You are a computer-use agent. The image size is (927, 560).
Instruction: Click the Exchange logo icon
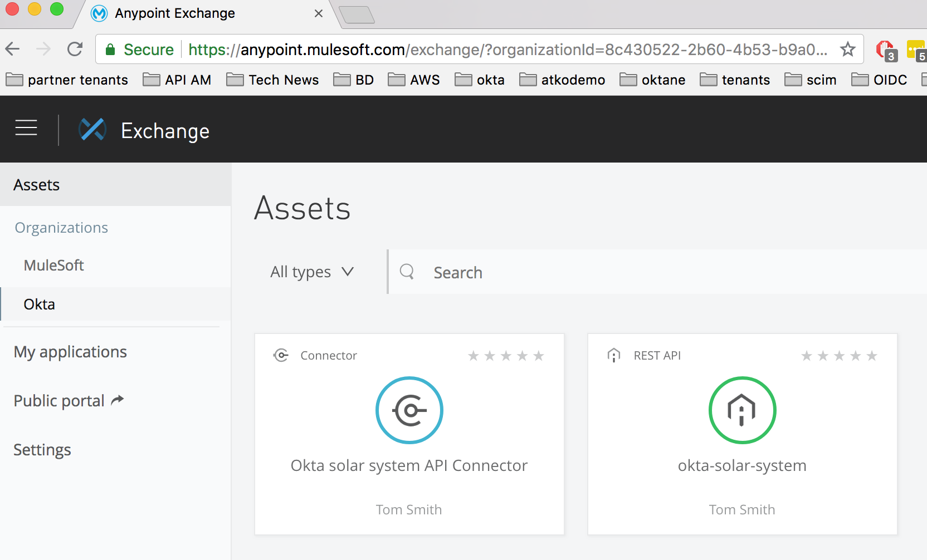pyautogui.click(x=92, y=130)
